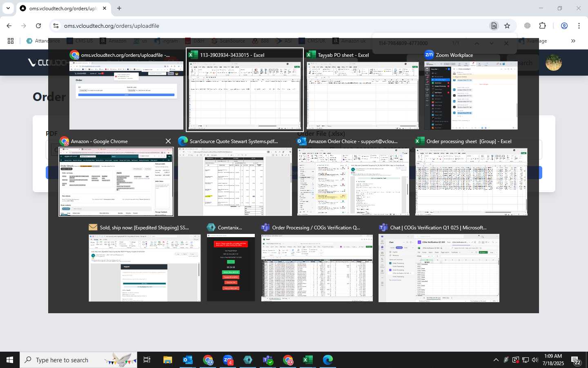The width and height of the screenshot is (588, 368).
Task: Switch to Chat COGs Verification Q1 025 Teams thumbnail
Action: (439, 268)
